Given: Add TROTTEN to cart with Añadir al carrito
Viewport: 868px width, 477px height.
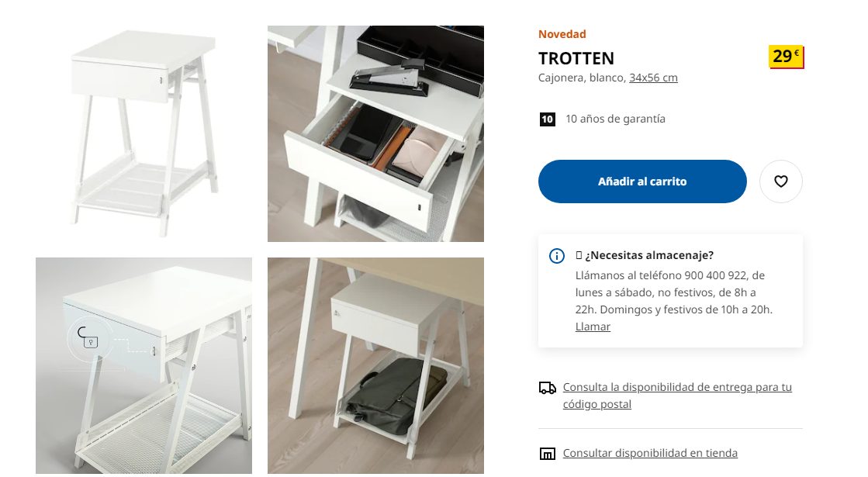Looking at the screenshot, I should point(642,181).
